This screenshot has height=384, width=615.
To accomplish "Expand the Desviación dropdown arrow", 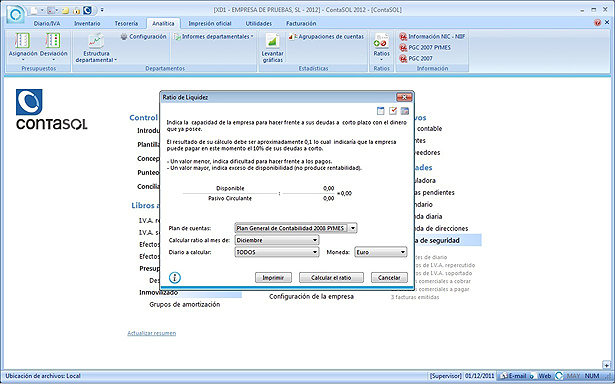I will (53, 60).
